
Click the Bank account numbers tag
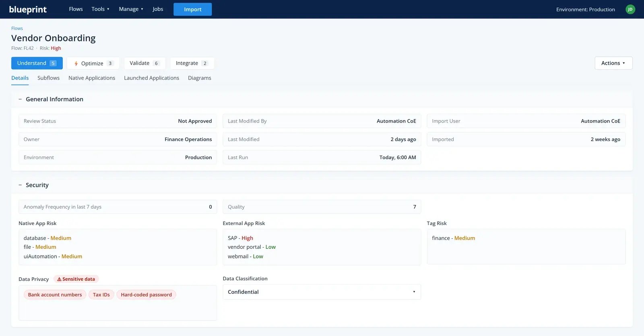point(55,295)
